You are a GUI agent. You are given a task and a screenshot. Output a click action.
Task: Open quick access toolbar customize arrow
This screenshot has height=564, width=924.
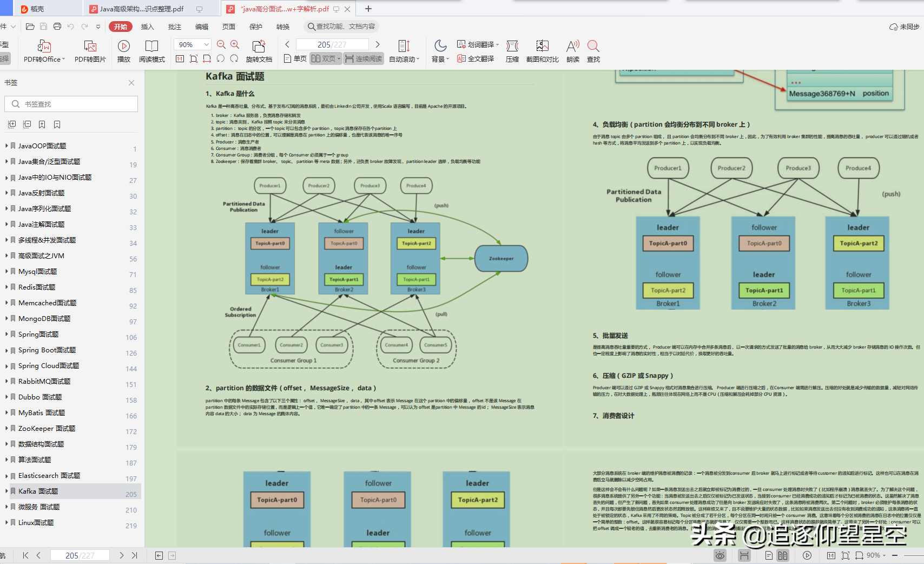pos(98,27)
